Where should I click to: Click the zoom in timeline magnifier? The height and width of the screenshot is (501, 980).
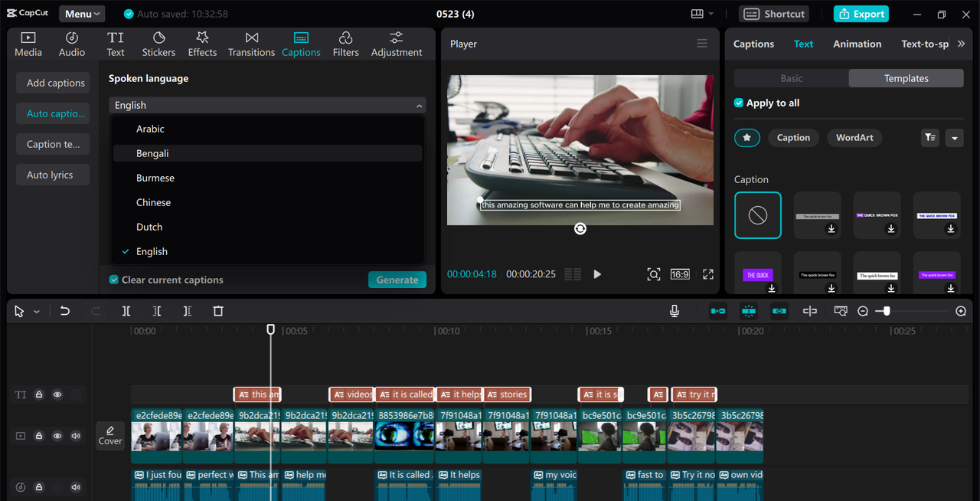(x=961, y=311)
